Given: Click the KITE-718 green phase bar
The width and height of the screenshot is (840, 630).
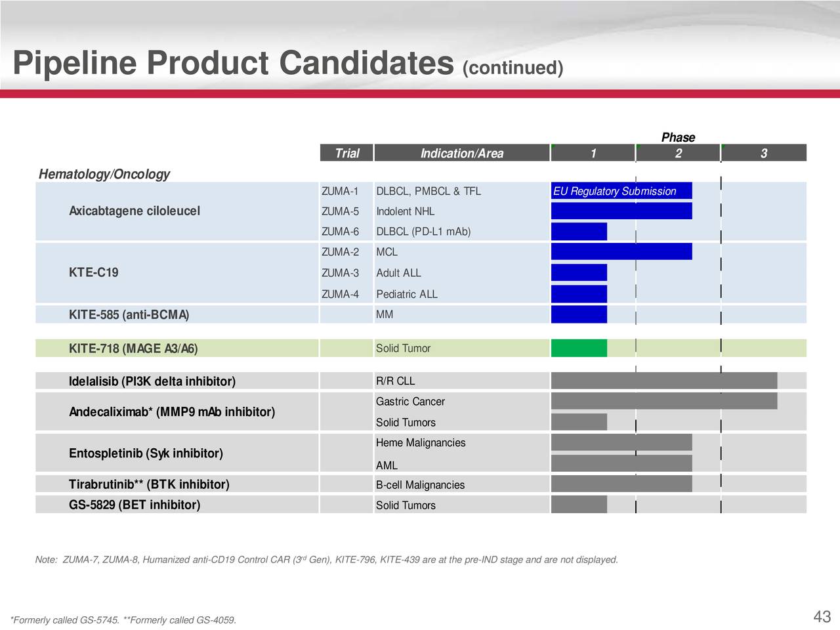Looking at the screenshot, I should tap(579, 348).
